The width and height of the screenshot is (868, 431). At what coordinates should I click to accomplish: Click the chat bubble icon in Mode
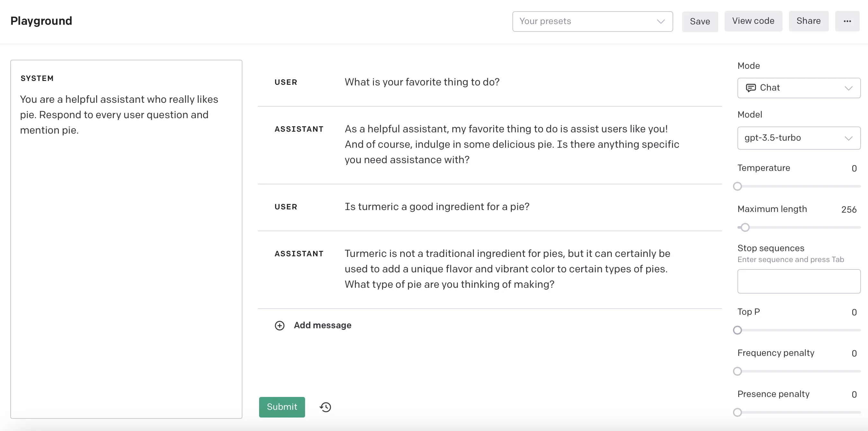[x=750, y=88]
